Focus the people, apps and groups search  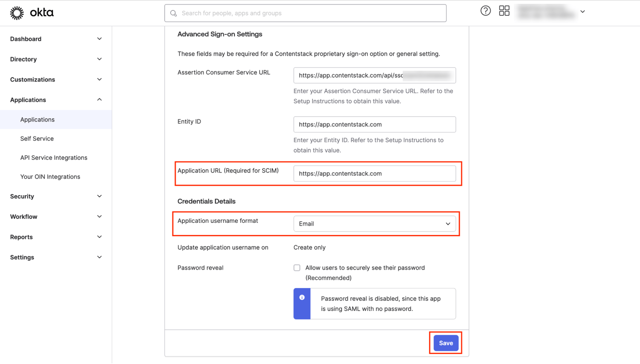coord(305,13)
